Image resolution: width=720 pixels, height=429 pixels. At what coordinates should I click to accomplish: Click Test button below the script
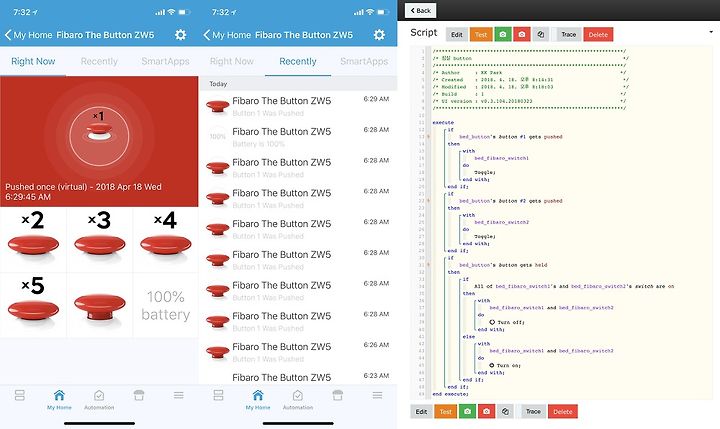pos(445,412)
